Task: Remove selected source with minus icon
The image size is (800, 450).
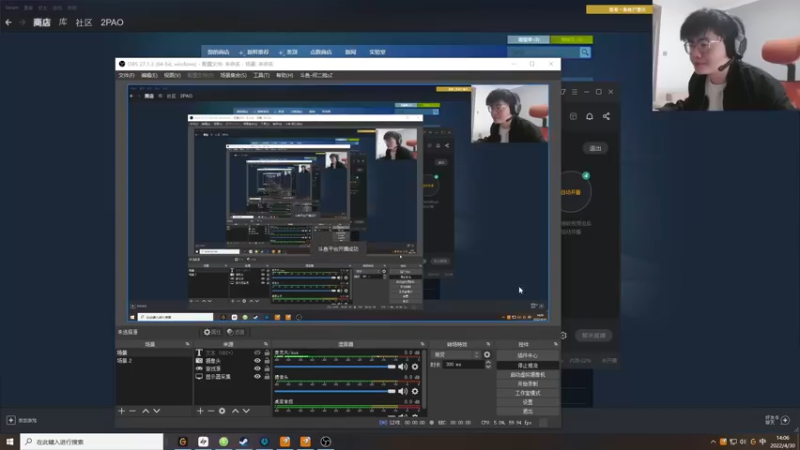Action: (x=211, y=411)
